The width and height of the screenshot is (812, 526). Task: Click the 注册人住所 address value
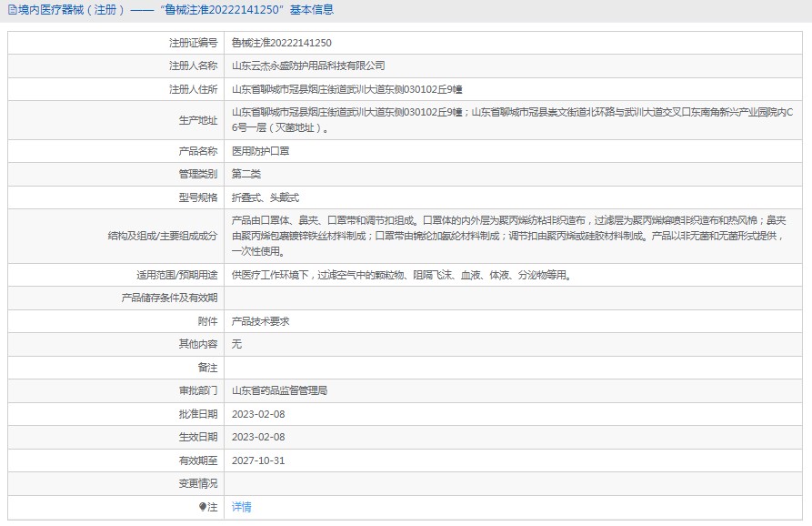[346, 89]
